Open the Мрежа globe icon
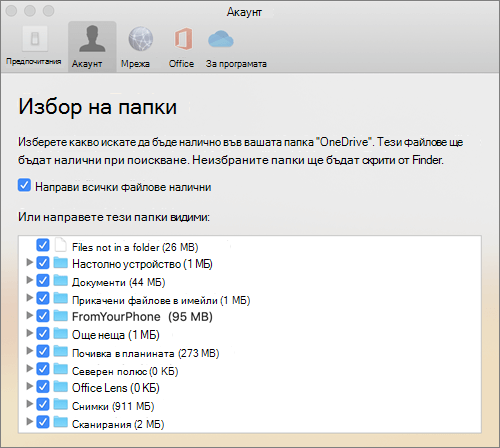 [141, 39]
